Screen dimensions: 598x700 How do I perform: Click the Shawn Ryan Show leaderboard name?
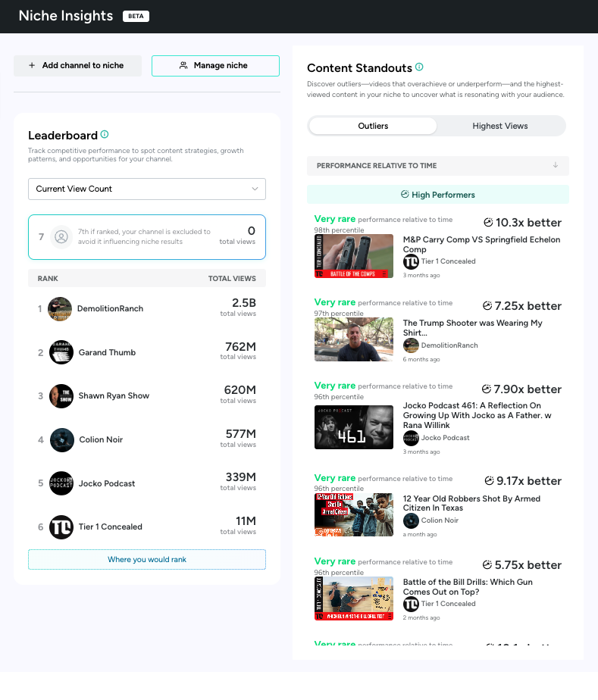114,395
